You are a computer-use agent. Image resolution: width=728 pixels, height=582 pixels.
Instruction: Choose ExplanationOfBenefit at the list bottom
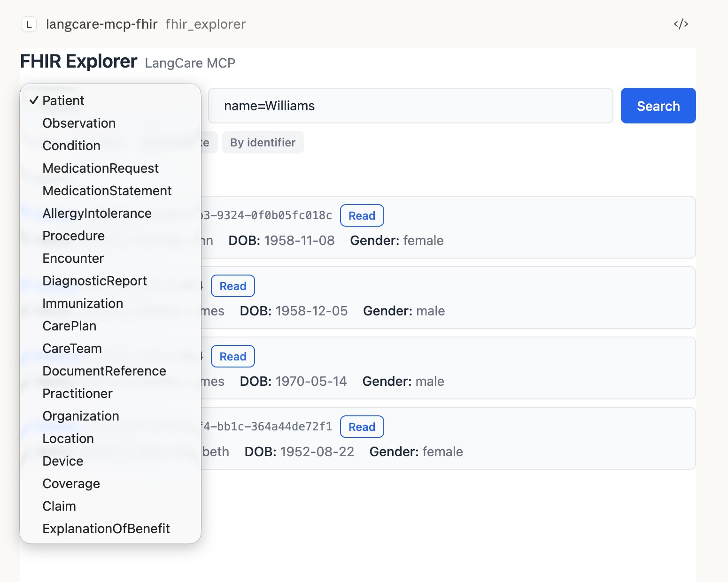tap(106, 528)
